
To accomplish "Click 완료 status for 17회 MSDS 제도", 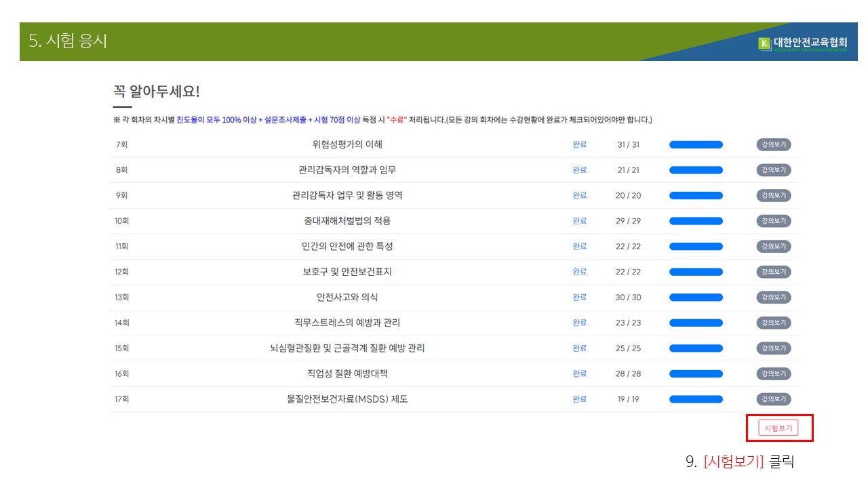I will pyautogui.click(x=579, y=399).
